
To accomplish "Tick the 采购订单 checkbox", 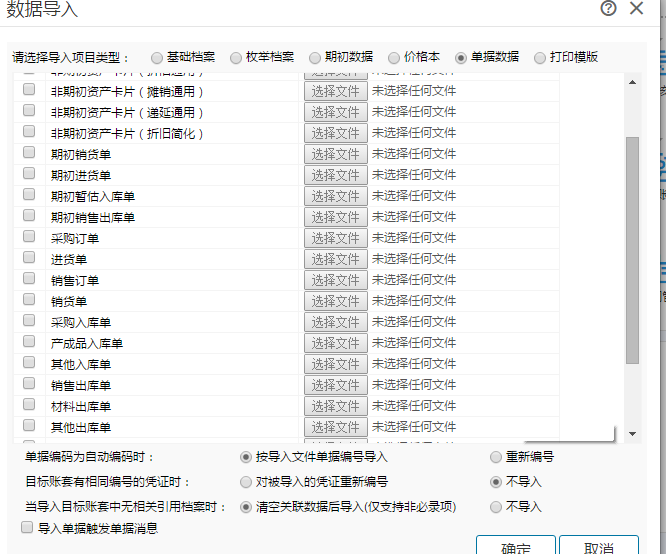I will coord(29,238).
